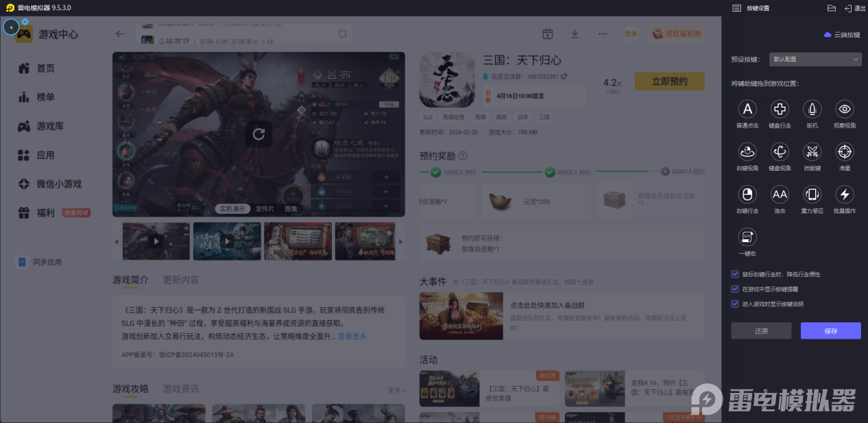Click the search magnifier icon
The image size is (868, 423).
click(343, 34)
